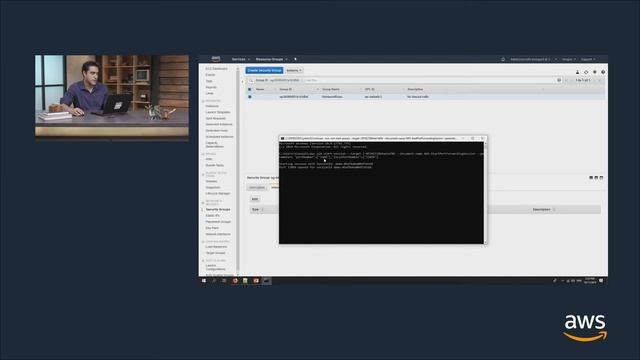640x360 pixels.
Task: Open Placement Groups in sidebar
Action: 218,222
